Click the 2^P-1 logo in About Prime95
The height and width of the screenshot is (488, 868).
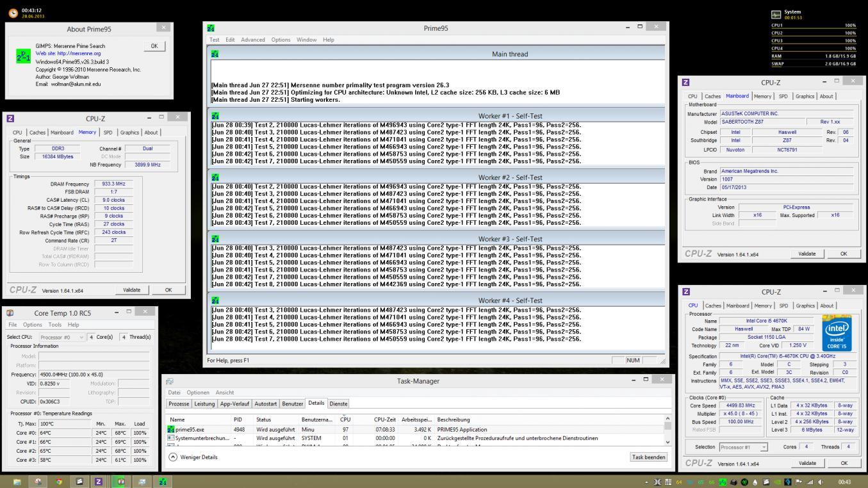pyautogui.click(x=23, y=56)
